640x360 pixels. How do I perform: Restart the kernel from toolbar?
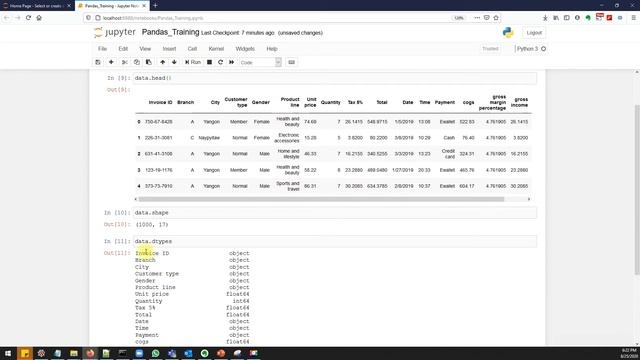[x=220, y=62]
